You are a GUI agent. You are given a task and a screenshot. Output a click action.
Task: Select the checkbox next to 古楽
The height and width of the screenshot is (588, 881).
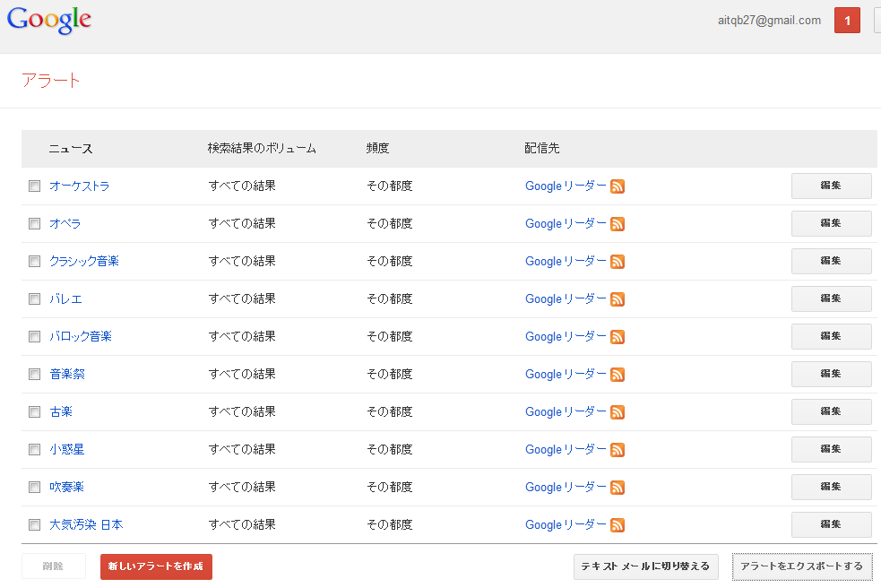35,412
